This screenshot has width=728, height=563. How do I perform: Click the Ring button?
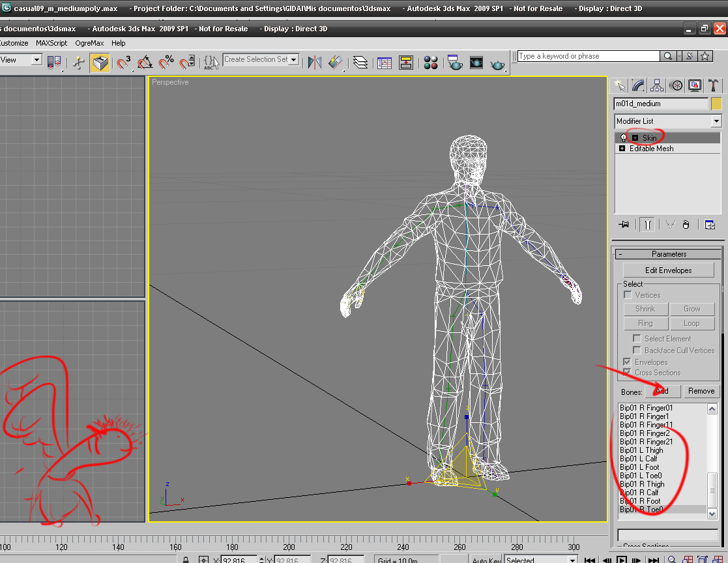(645, 323)
